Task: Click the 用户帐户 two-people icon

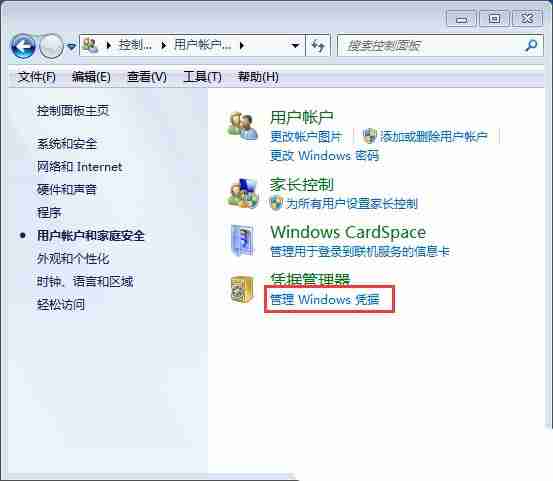Action: tap(242, 126)
